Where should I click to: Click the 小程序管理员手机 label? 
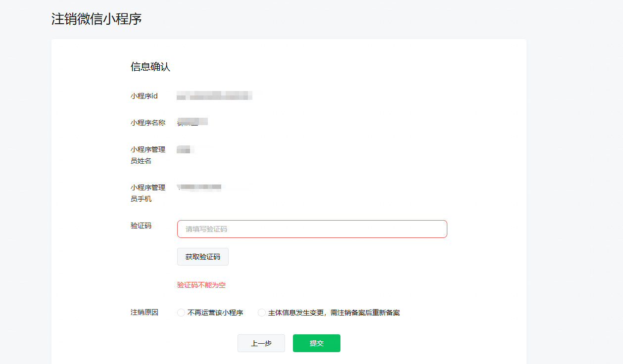pos(148,193)
